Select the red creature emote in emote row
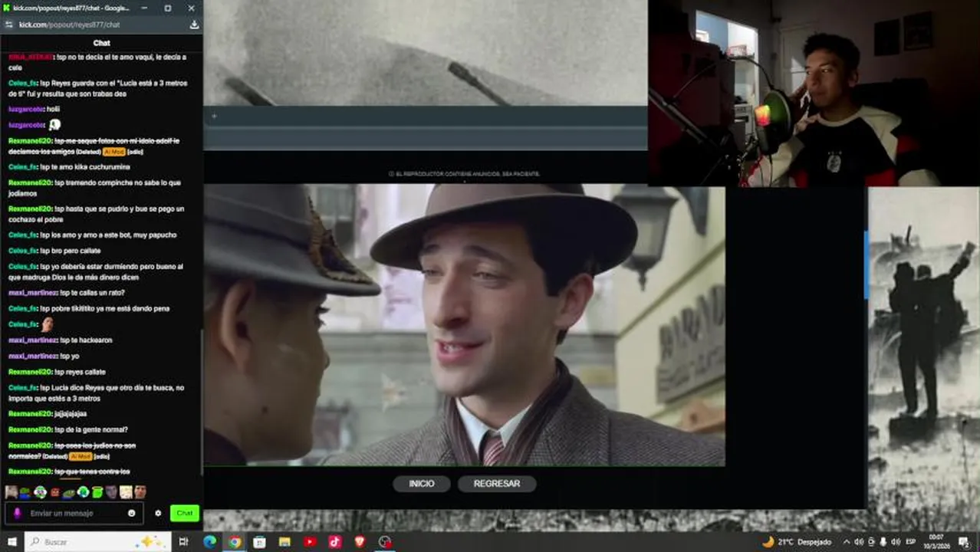This screenshot has width=980, height=552. pyautogui.click(x=54, y=492)
